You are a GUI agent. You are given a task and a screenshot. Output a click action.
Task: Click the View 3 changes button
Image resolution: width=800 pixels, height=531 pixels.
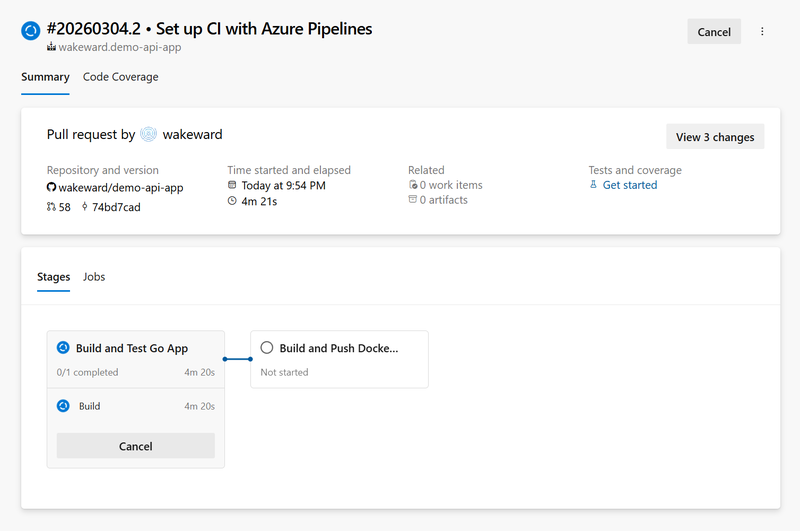pos(715,137)
